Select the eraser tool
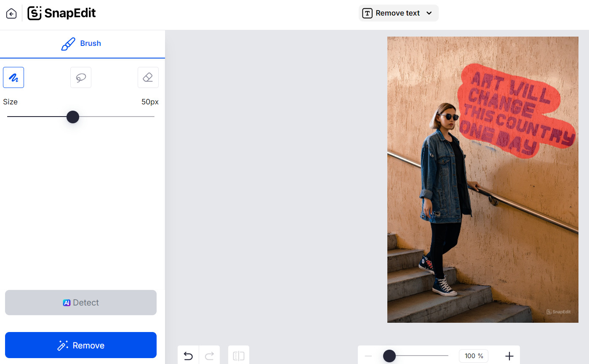 click(x=148, y=77)
